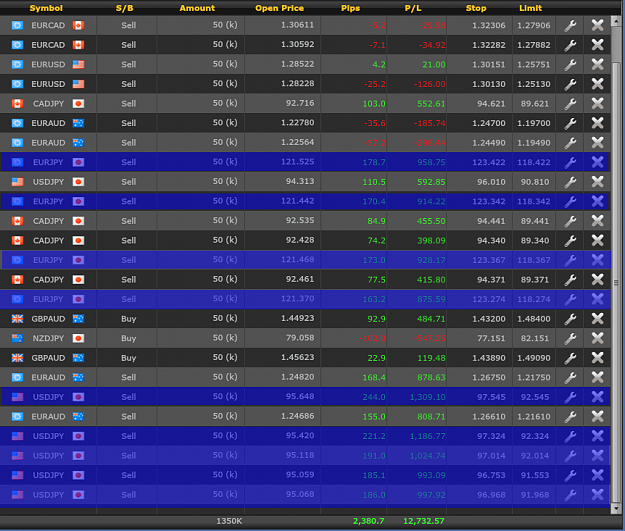Close the USDJPY position opened at 95.420

click(597, 436)
